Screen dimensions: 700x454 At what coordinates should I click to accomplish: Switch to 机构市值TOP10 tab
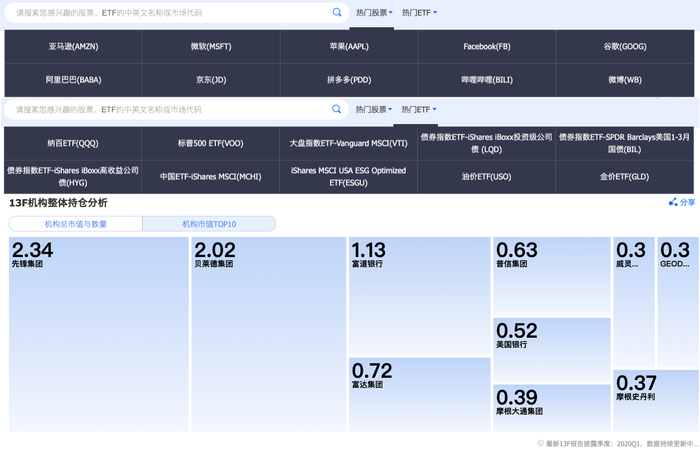(x=209, y=224)
